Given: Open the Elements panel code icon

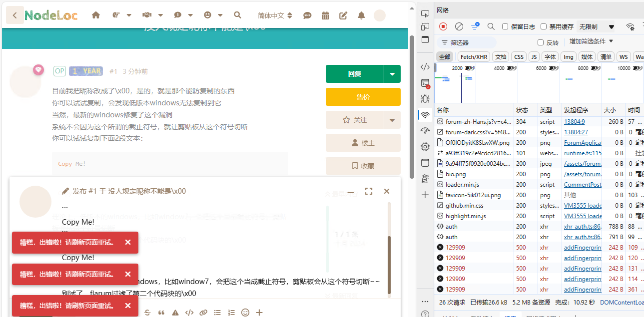Looking at the screenshot, I should coord(425,67).
